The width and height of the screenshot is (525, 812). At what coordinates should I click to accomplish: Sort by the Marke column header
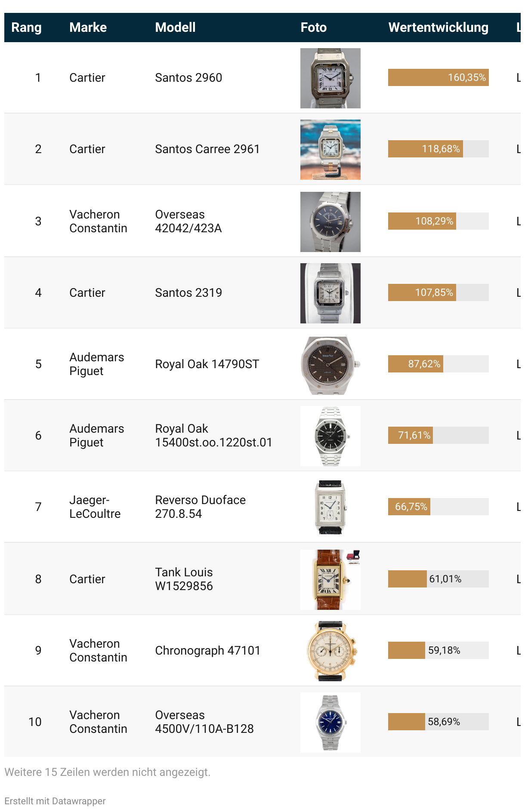(88, 28)
